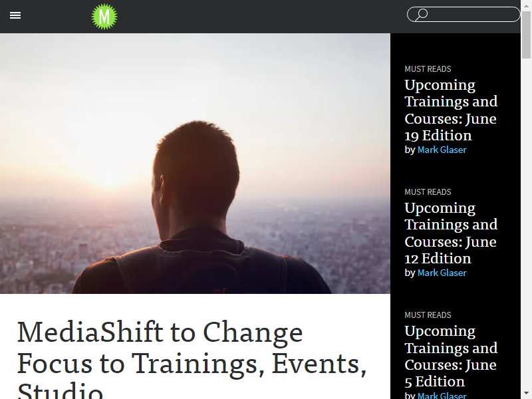
Task: Click the hero photo of man at sunset
Action: click(x=195, y=164)
